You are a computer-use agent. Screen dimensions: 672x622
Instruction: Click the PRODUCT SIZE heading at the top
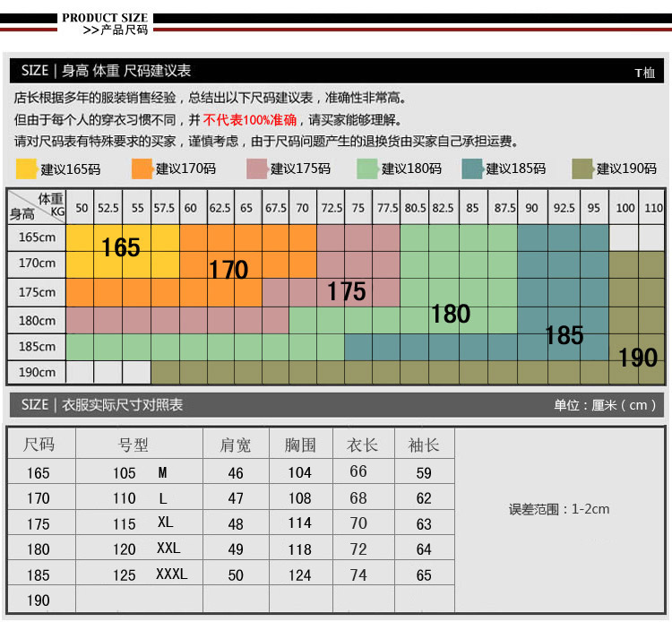[105, 18]
